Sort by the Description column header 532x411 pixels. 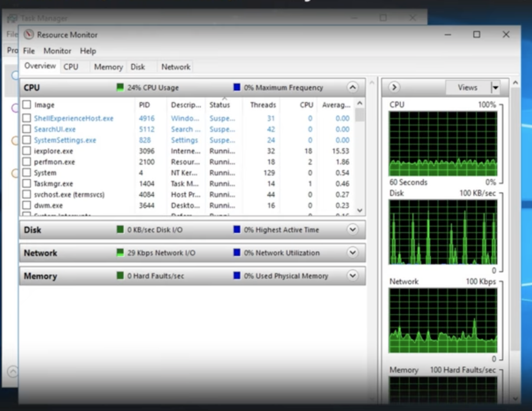pyautogui.click(x=186, y=105)
